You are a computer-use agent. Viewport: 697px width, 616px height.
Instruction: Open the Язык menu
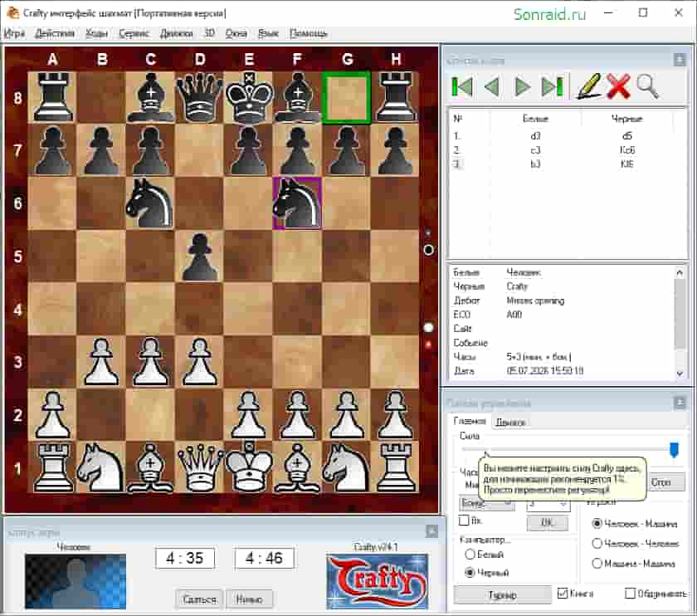coord(268,33)
